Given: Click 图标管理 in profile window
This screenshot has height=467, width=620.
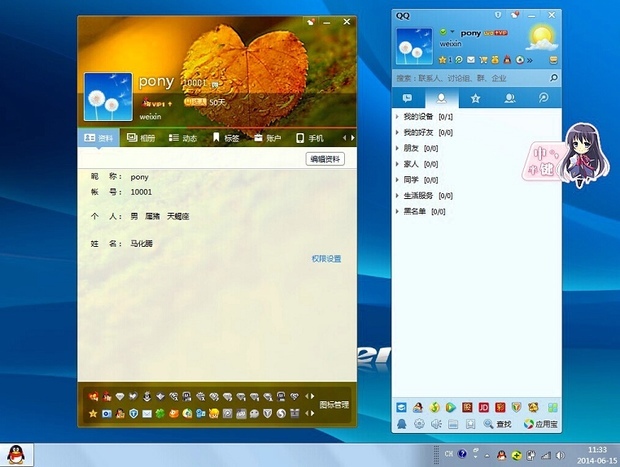Looking at the screenshot, I should [x=334, y=405].
